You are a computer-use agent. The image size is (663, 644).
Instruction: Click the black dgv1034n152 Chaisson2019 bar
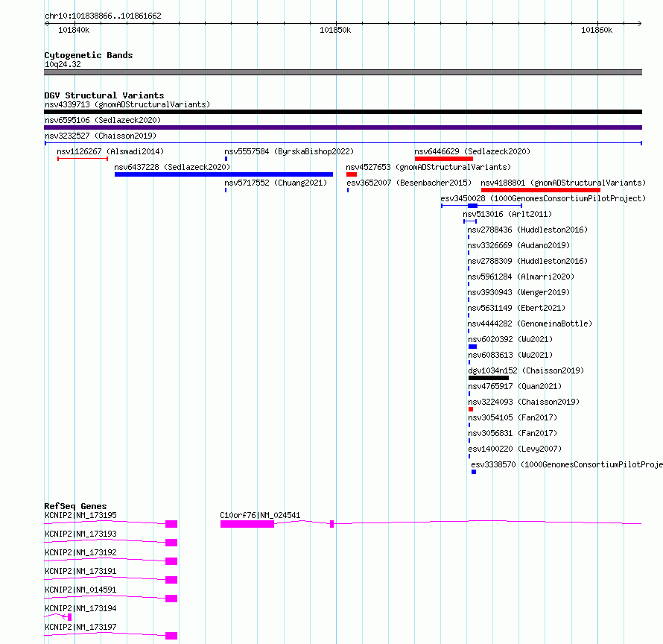(489, 378)
